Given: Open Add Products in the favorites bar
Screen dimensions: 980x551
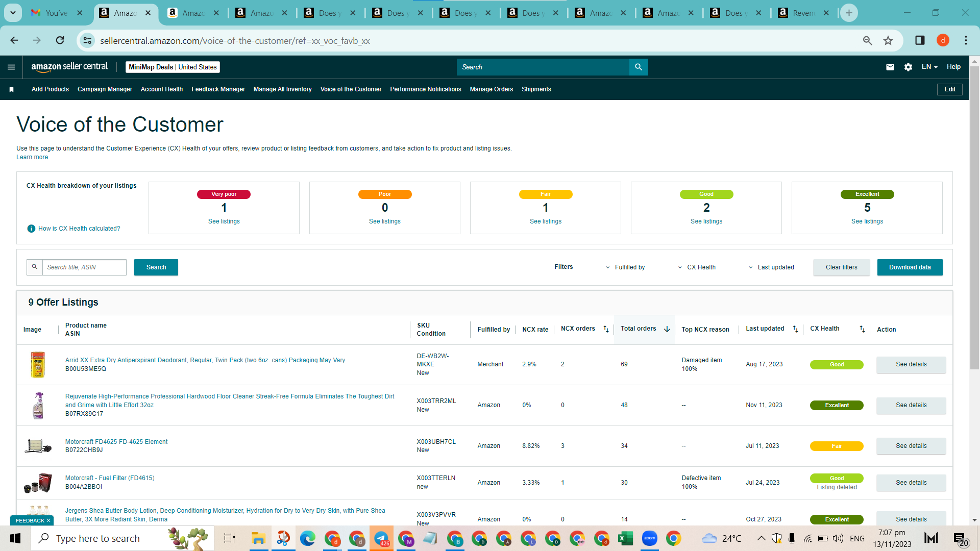Looking at the screenshot, I should pos(50,89).
